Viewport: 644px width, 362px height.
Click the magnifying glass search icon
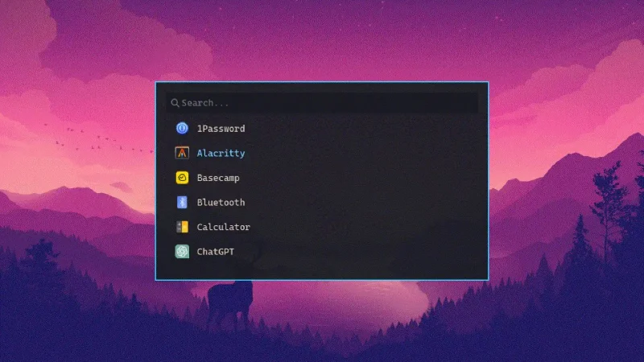175,103
